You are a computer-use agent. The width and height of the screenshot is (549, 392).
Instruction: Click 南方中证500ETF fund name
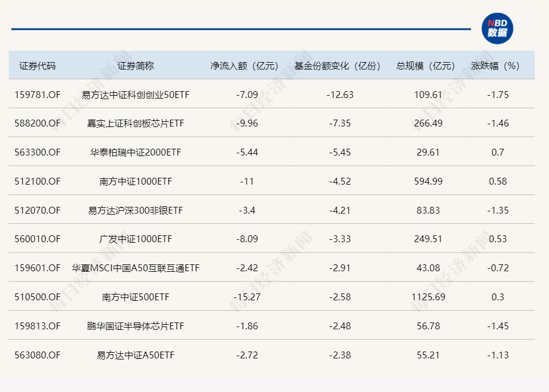click(x=136, y=297)
